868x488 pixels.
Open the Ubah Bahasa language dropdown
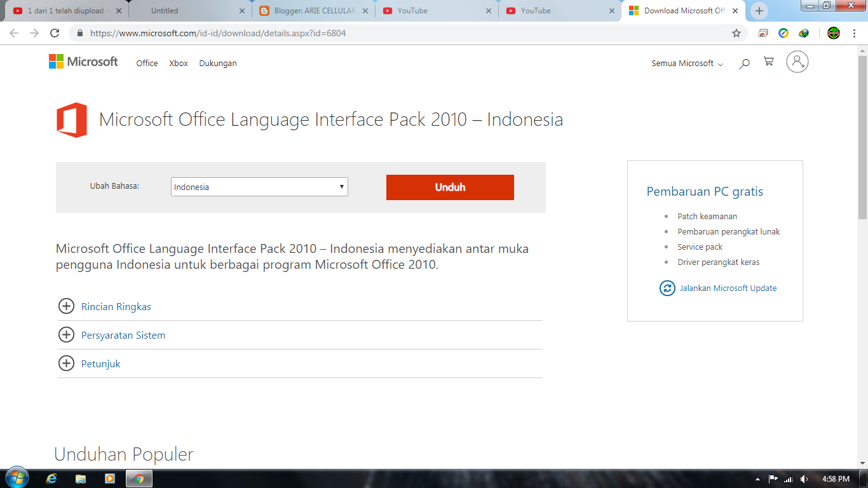tap(259, 187)
